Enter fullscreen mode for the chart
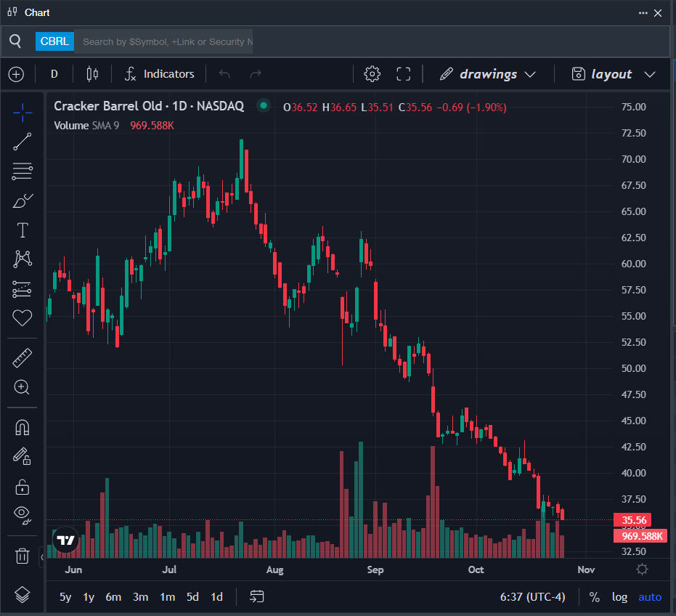The width and height of the screenshot is (676, 616). click(404, 74)
